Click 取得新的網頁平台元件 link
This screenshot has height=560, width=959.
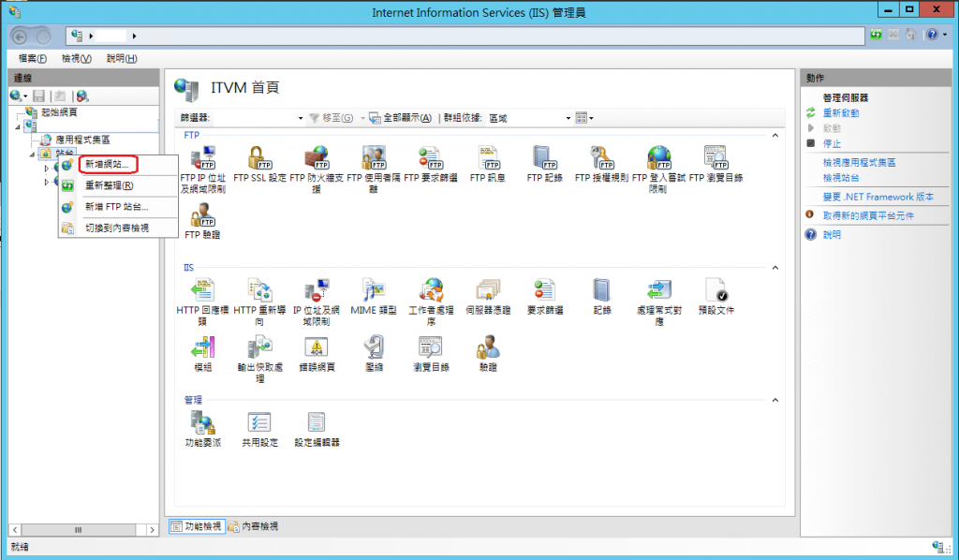(x=868, y=215)
